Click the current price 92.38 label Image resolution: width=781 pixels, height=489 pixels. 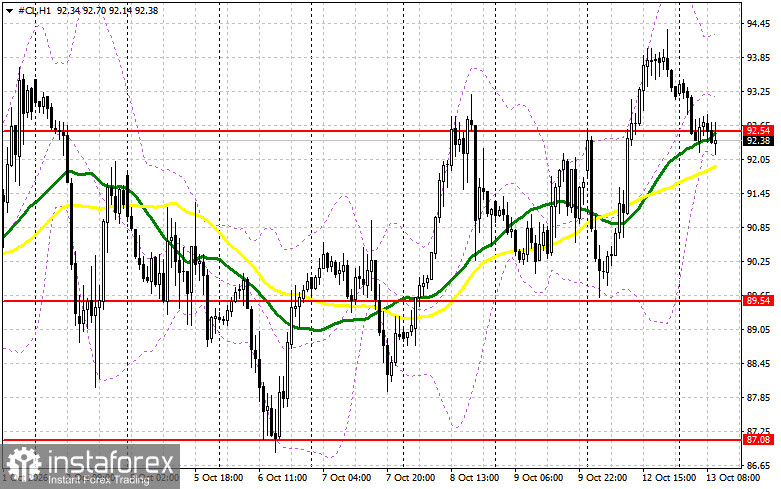pos(758,141)
